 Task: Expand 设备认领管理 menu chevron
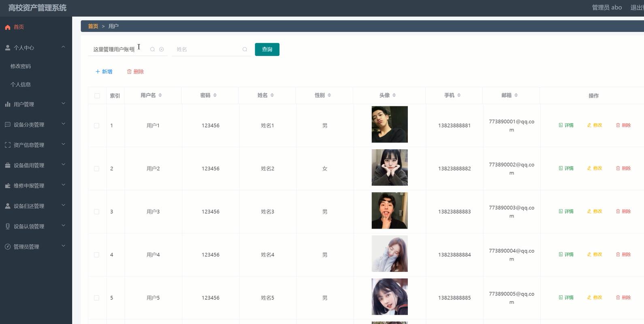(63, 226)
